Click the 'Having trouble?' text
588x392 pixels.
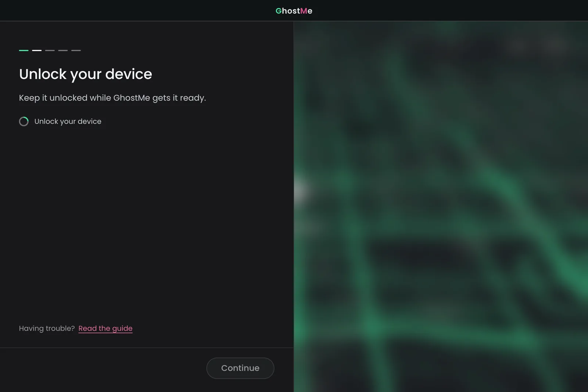47,328
